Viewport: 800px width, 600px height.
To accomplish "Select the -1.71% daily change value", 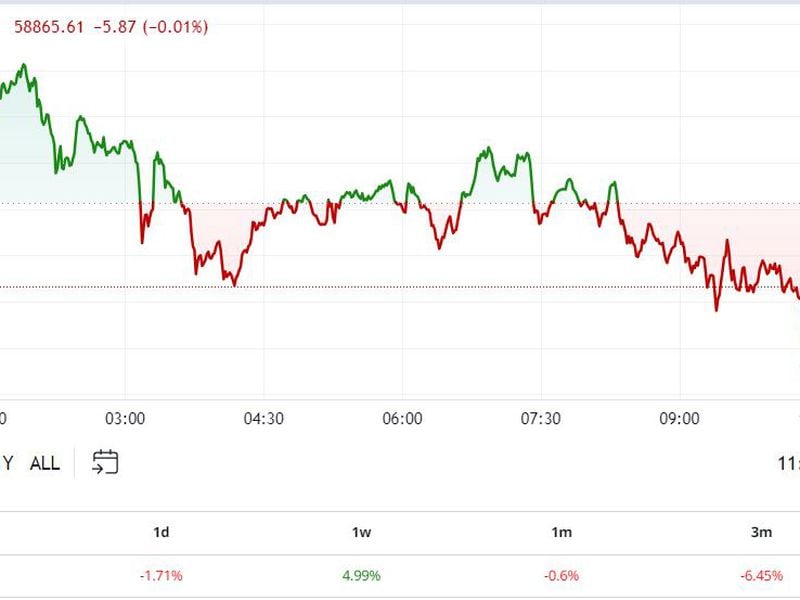I will click(x=160, y=575).
